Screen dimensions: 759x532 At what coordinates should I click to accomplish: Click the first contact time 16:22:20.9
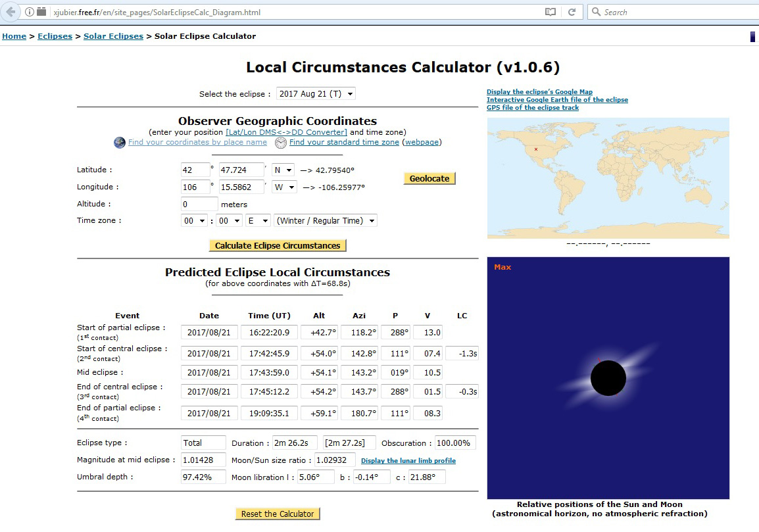pos(269,333)
